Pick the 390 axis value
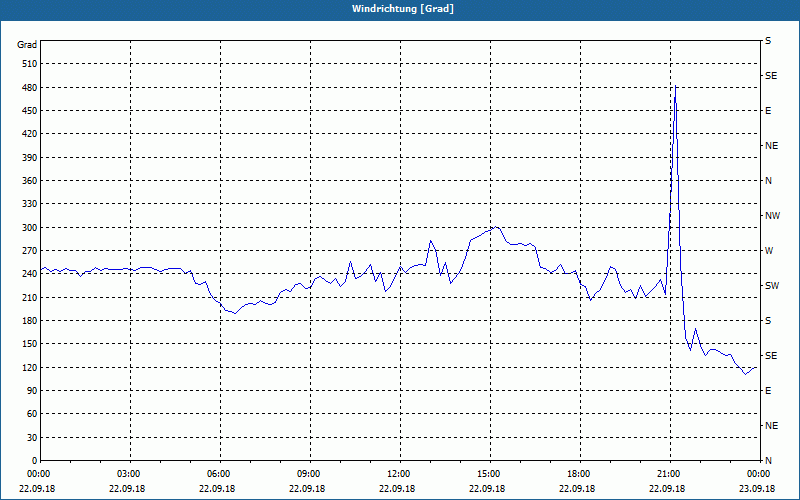This screenshot has width=800, height=500. coord(30,158)
